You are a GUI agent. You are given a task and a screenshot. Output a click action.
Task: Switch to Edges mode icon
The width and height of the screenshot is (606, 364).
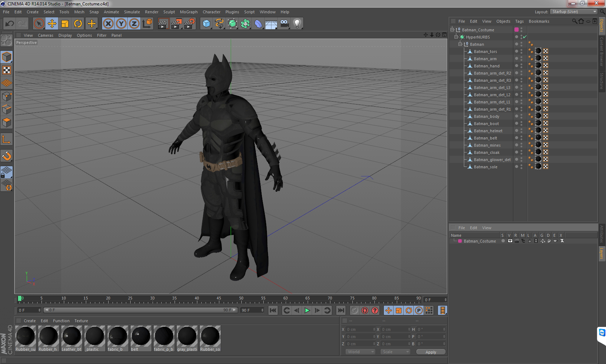click(6, 109)
